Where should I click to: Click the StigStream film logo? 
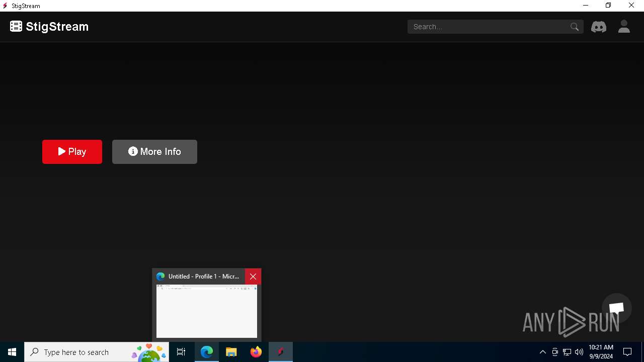click(16, 27)
